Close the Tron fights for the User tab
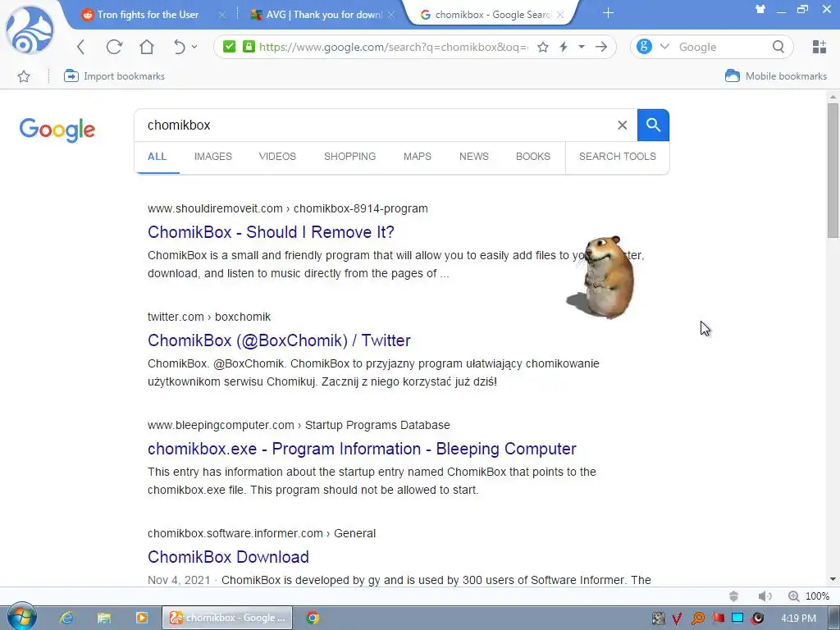This screenshot has width=840, height=630. (222, 15)
